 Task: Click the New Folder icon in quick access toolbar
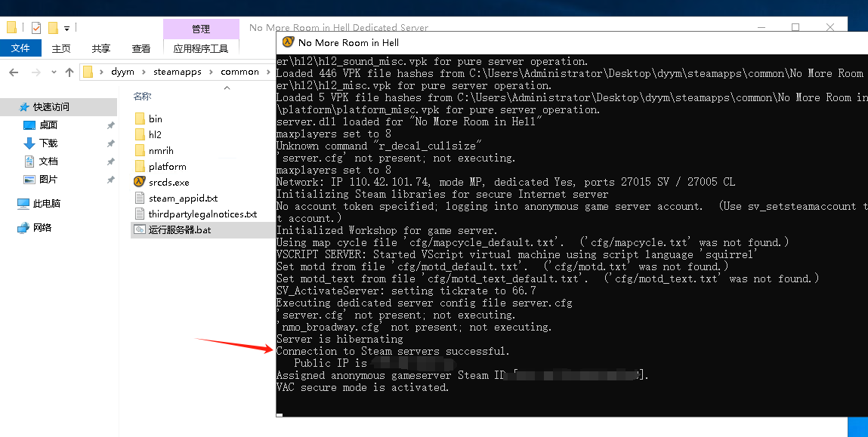point(53,27)
